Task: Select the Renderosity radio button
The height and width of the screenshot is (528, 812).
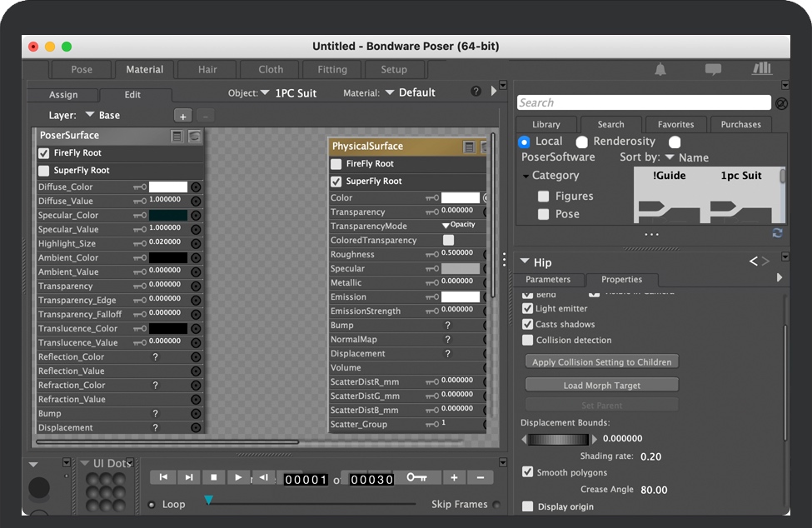Action: pos(582,142)
